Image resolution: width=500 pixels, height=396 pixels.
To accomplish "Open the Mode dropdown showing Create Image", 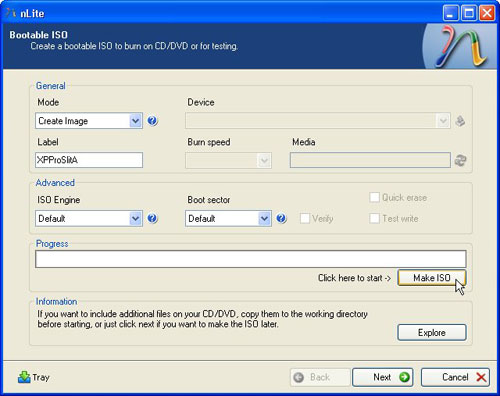I will [89, 121].
